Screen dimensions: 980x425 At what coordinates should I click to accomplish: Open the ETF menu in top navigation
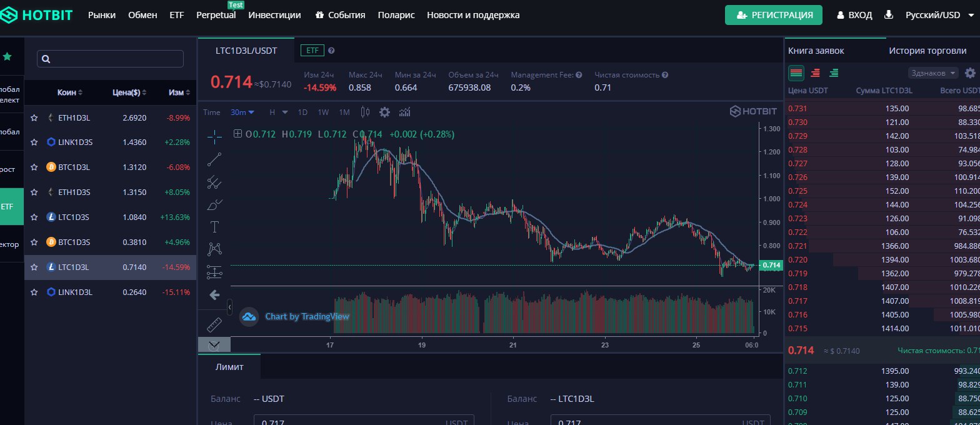coord(177,15)
